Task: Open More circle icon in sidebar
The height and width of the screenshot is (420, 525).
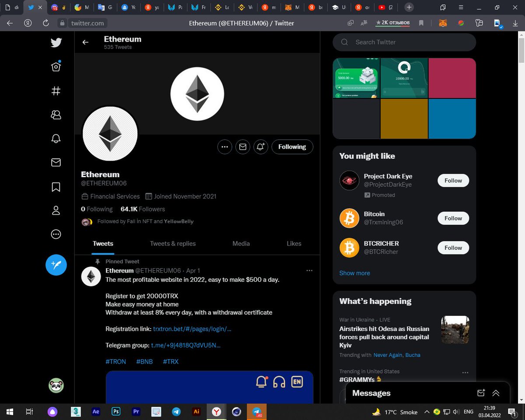Action: [x=56, y=234]
